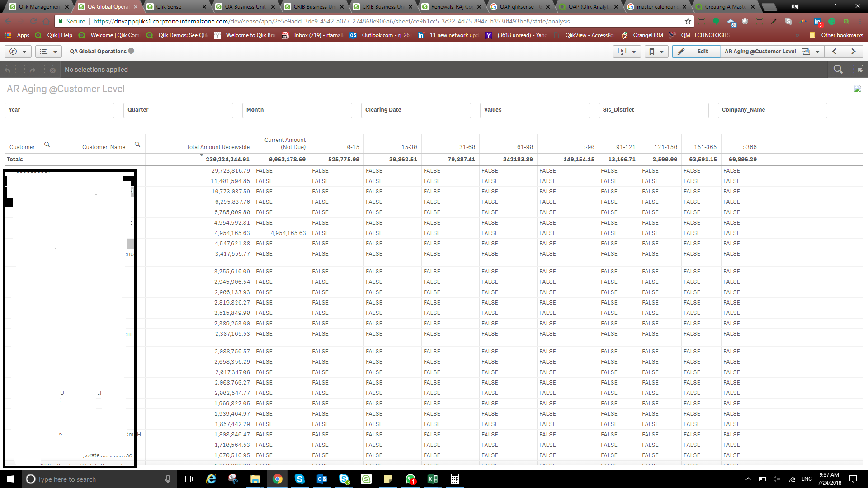This screenshot has height=488, width=868.
Task: Click the 31-60 column header
Action: click(x=467, y=147)
